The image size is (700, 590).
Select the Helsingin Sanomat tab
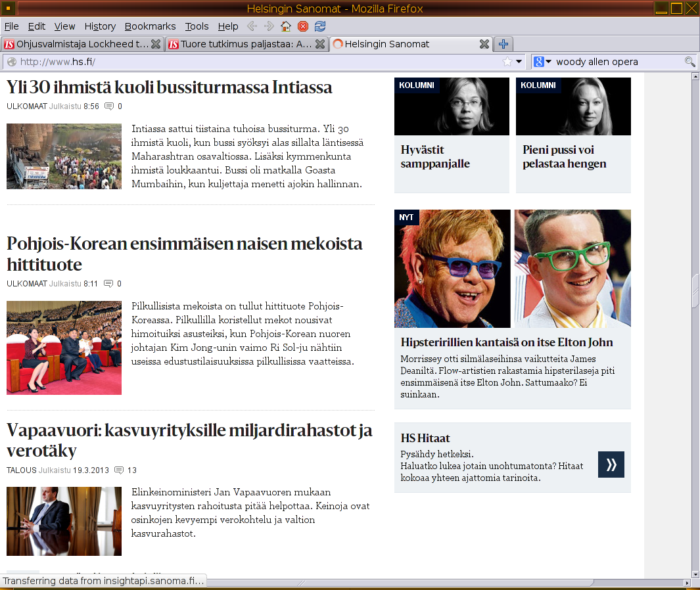[x=411, y=44]
